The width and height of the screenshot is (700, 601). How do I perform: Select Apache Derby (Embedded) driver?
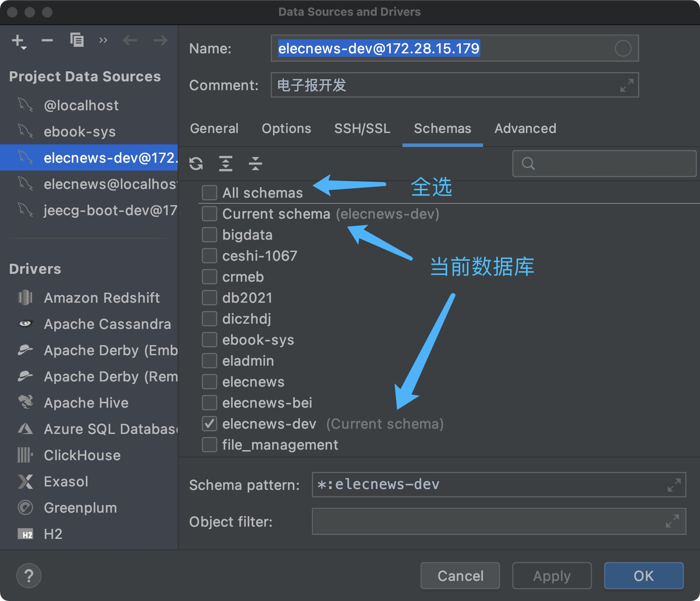coord(89,350)
